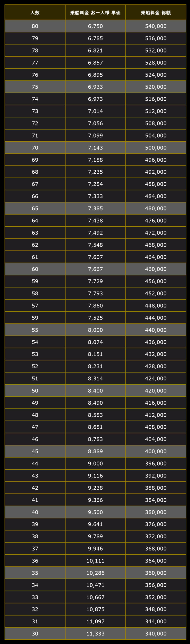Select the unit price 6,933 cell
The image size is (190, 644).
click(95, 87)
